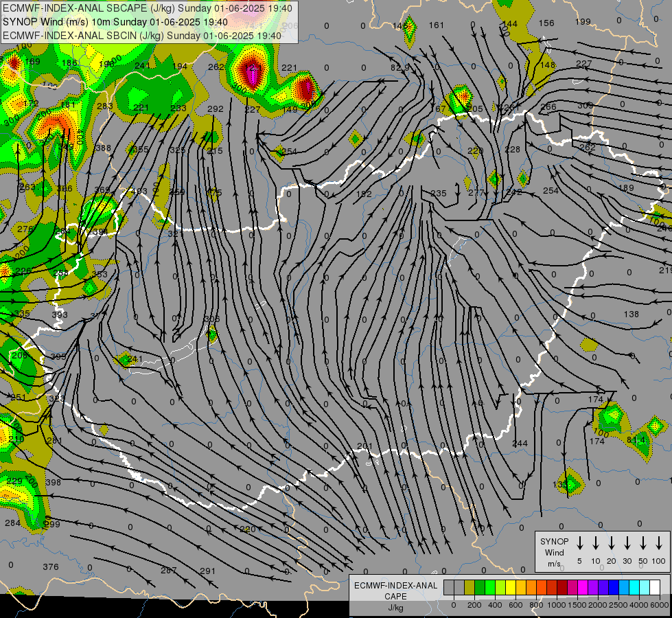Click the map value 398
Viewport: 672px width, 618px height.
click(x=53, y=483)
